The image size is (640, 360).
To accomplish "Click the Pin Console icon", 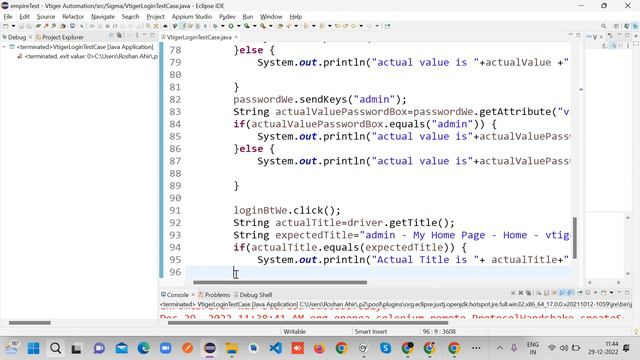I will point(580,293).
